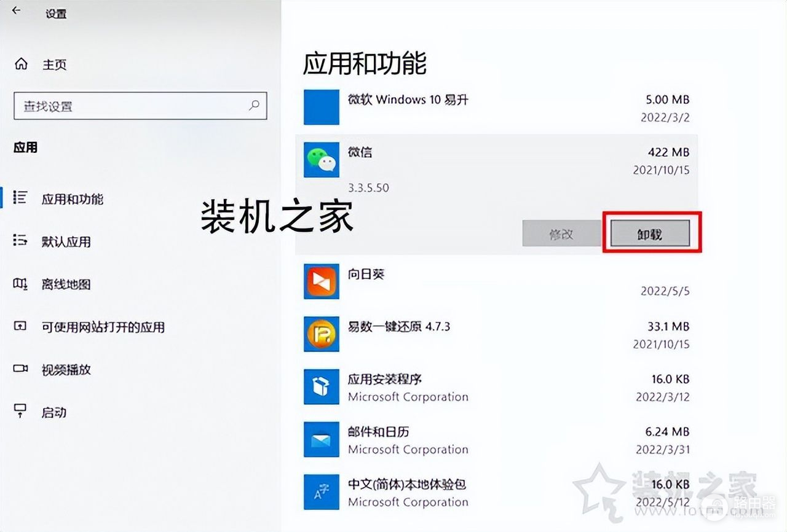Open 应用和功能 in the sidebar
The width and height of the screenshot is (787, 532).
73,199
